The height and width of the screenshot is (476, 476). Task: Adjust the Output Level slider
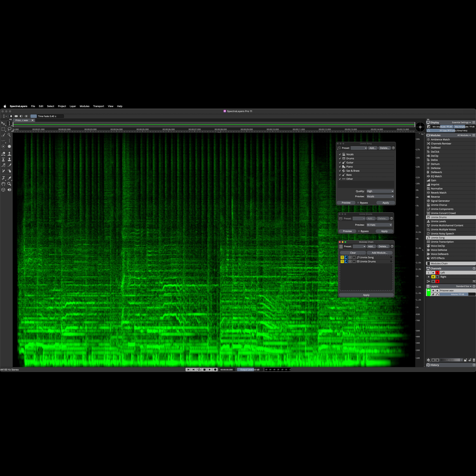(x=250, y=370)
